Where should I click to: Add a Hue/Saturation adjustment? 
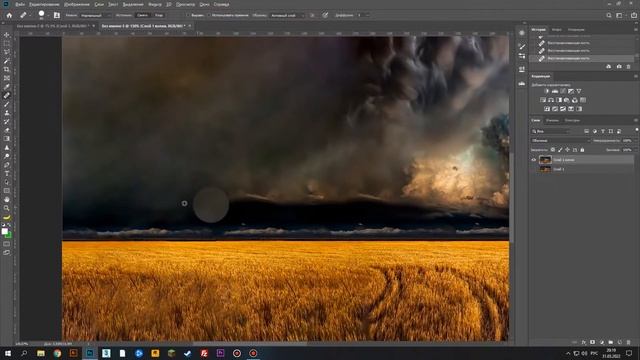[x=543, y=100]
